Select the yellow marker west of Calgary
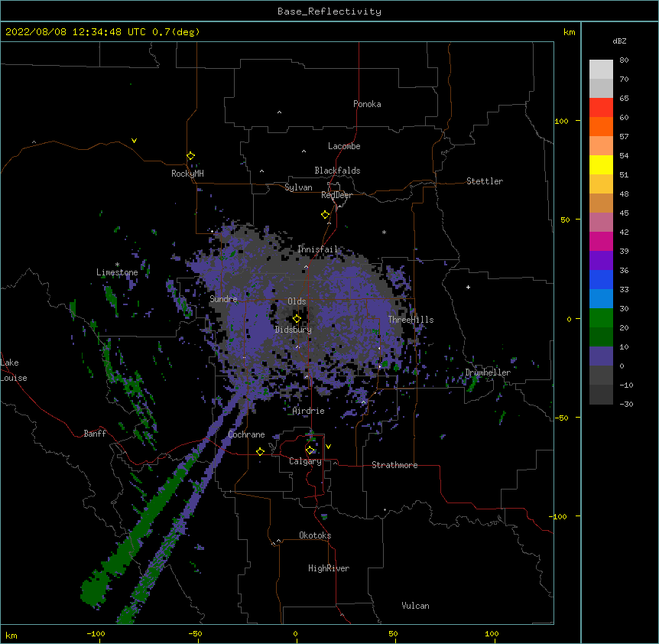 (x=260, y=451)
